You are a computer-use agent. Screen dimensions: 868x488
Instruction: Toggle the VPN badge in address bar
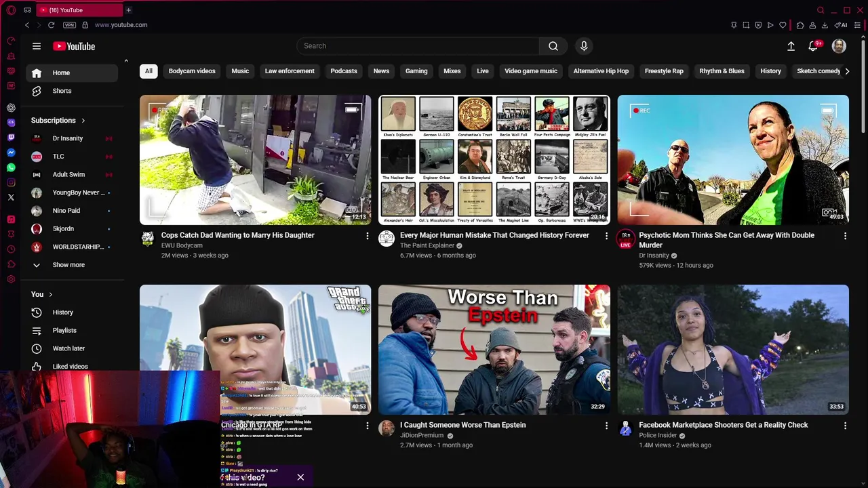coord(69,25)
